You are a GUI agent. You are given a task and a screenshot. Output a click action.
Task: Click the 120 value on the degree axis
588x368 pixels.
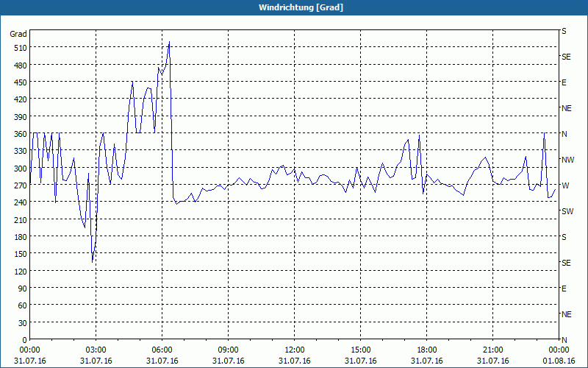(x=21, y=271)
